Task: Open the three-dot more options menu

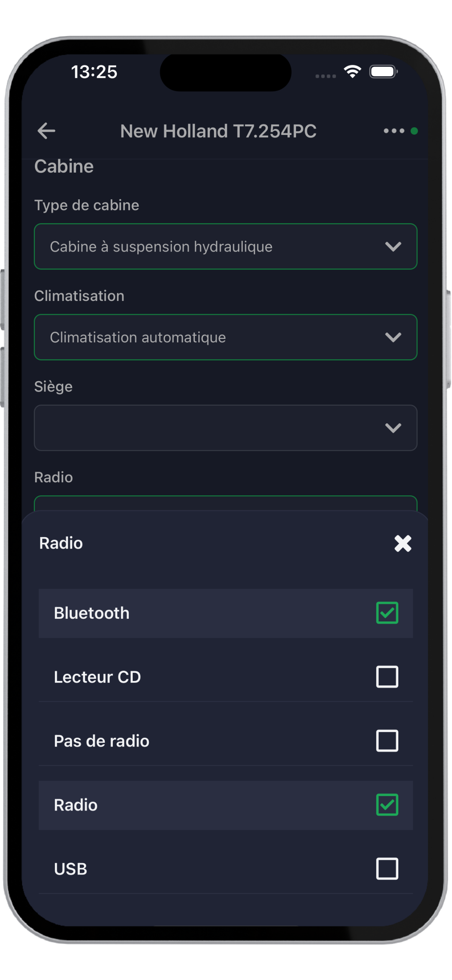Action: point(394,131)
